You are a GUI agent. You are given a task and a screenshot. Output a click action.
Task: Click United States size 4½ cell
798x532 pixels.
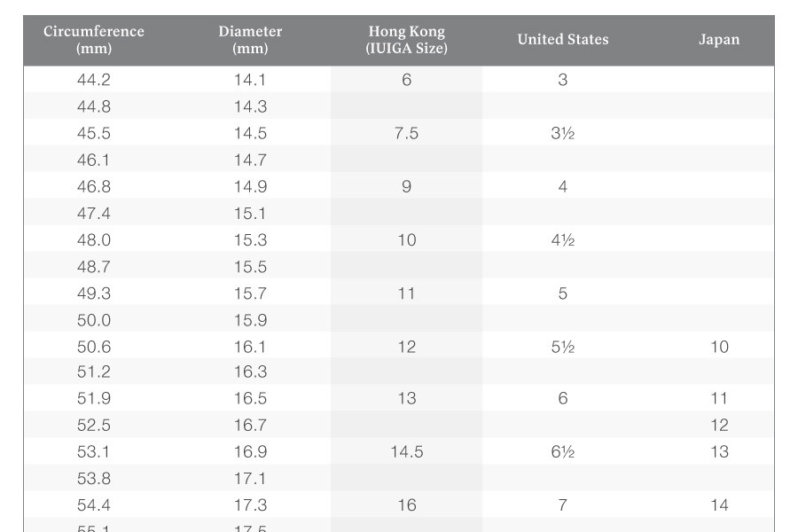[563, 240]
